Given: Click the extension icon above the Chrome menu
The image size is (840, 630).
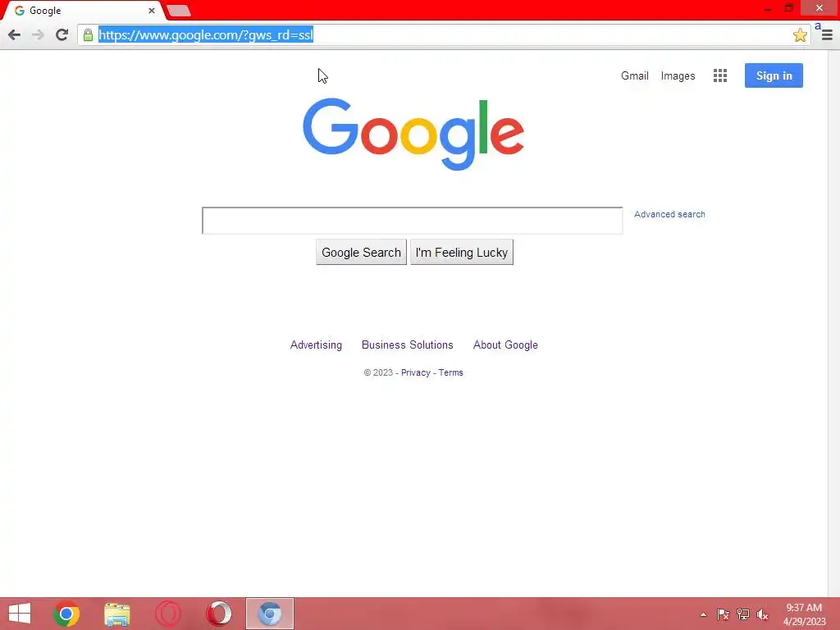Looking at the screenshot, I should coord(818,25).
